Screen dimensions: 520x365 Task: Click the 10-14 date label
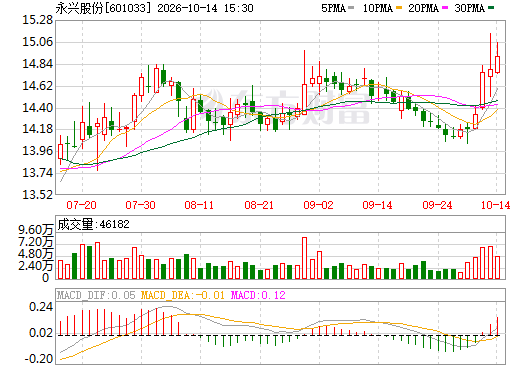tap(496, 205)
